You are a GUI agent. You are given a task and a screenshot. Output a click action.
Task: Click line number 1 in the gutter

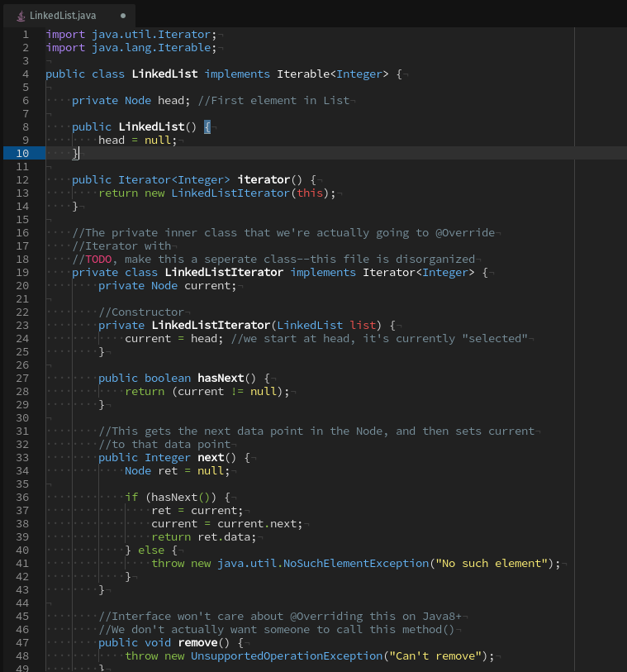[x=26, y=34]
